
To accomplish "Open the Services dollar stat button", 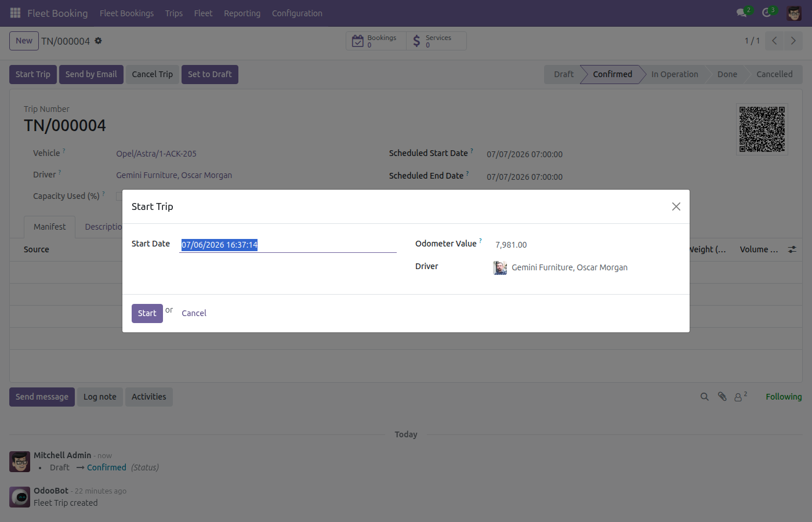I will pyautogui.click(x=436, y=41).
